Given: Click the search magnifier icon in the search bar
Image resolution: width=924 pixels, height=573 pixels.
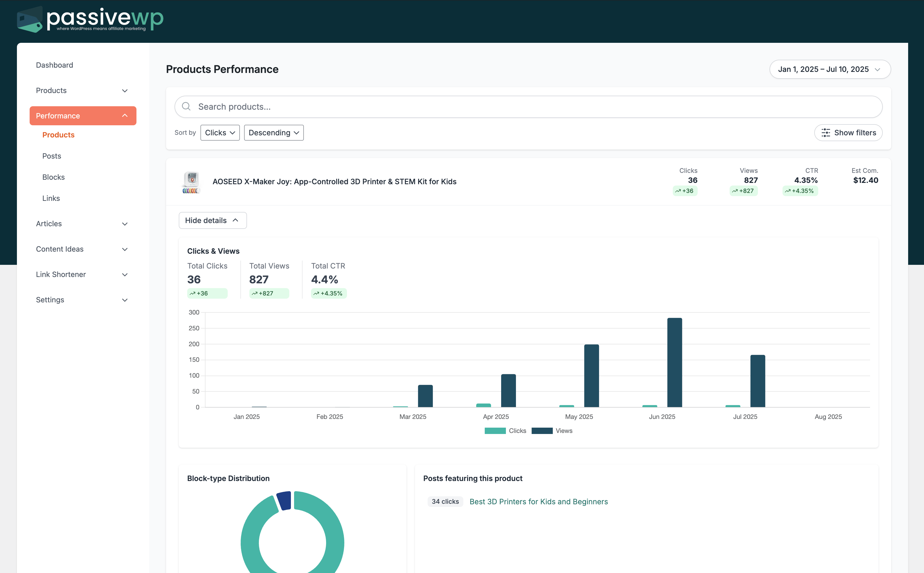Looking at the screenshot, I should click(186, 107).
